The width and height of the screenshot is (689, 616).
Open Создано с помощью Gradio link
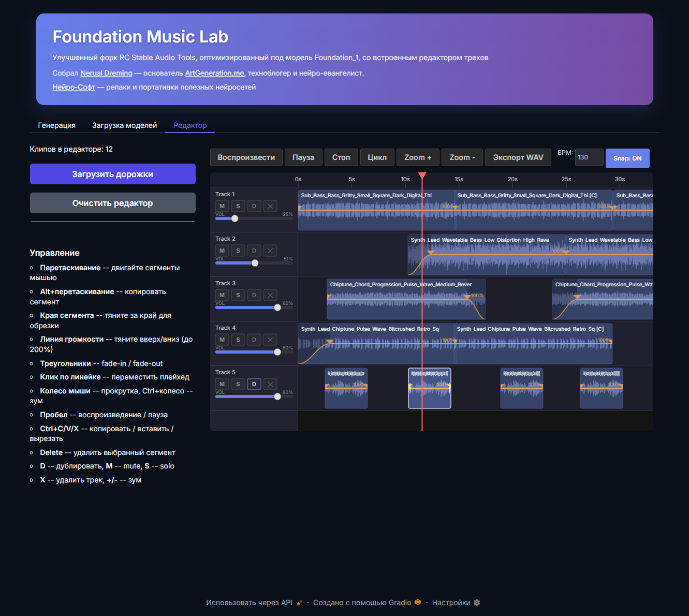tap(367, 603)
